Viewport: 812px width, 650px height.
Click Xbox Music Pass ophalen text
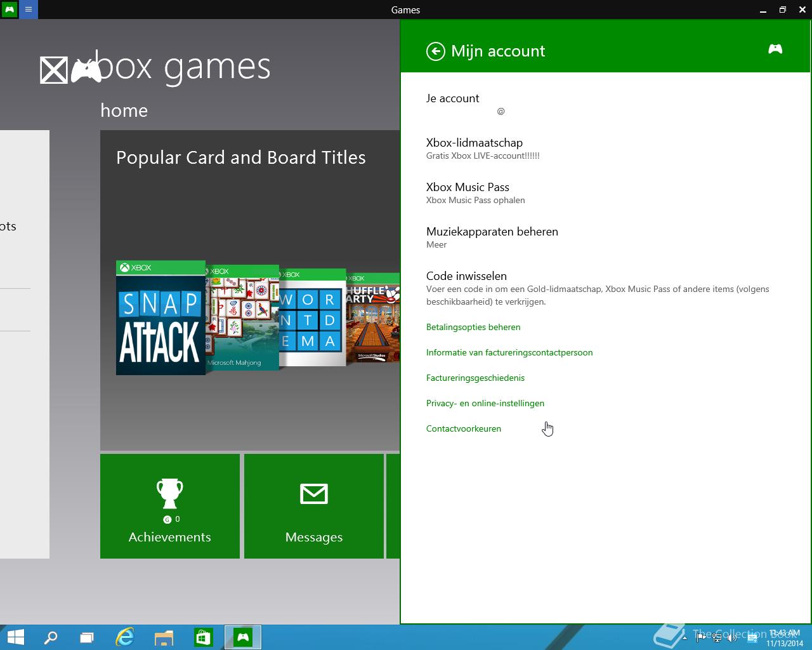click(476, 200)
